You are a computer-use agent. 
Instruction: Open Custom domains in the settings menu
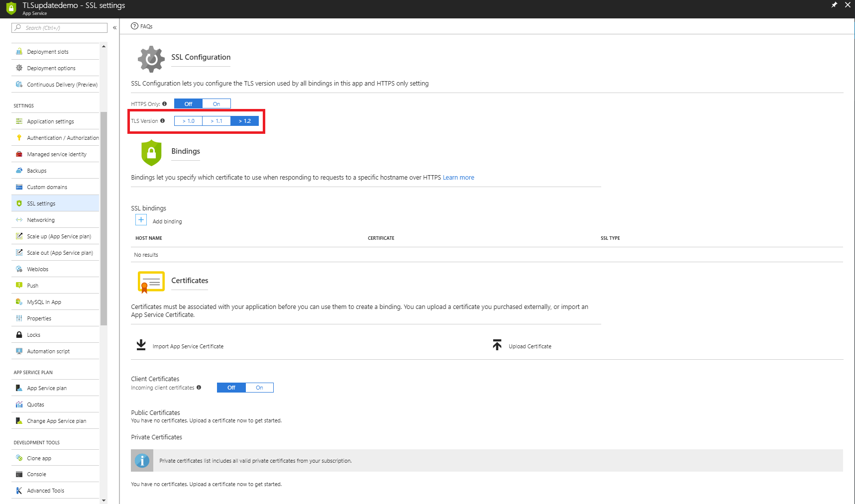(47, 187)
